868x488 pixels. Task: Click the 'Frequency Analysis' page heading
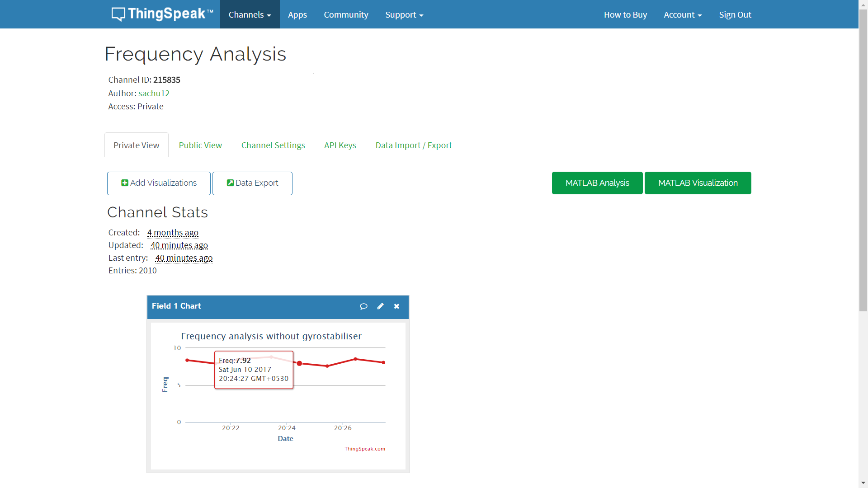[x=195, y=54]
